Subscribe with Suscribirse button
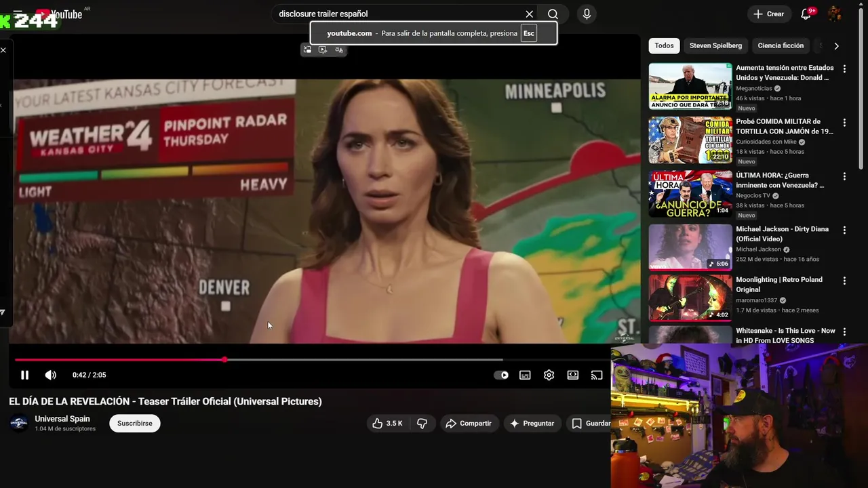This screenshot has height=488, width=868. 135,423
